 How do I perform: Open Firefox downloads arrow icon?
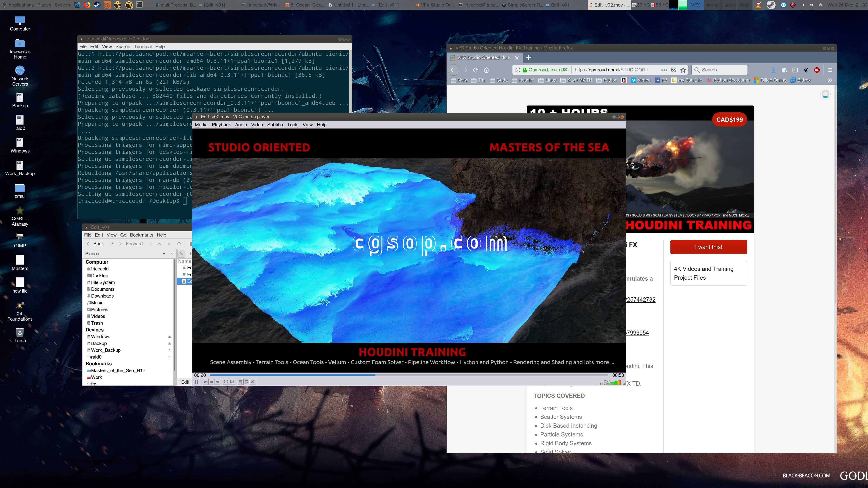coord(773,70)
